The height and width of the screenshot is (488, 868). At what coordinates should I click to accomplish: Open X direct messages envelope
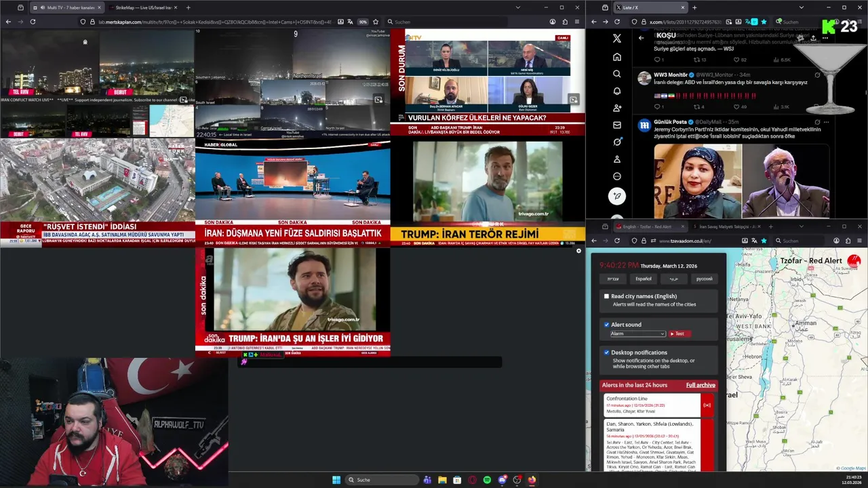[x=616, y=125]
